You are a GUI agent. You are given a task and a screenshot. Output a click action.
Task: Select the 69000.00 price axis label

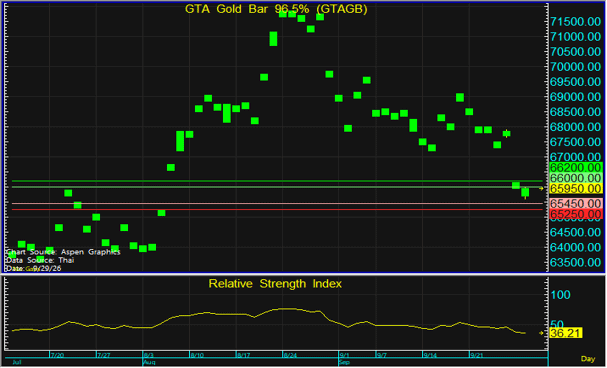(576, 97)
